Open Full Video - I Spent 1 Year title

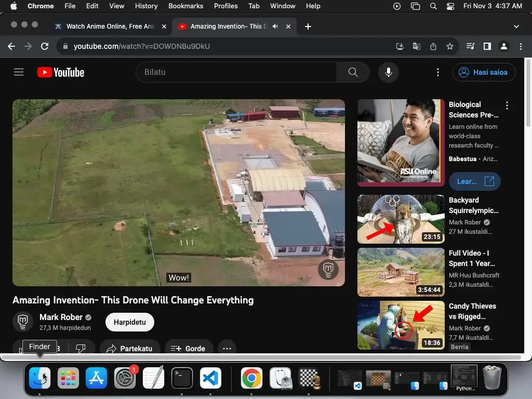point(472,258)
